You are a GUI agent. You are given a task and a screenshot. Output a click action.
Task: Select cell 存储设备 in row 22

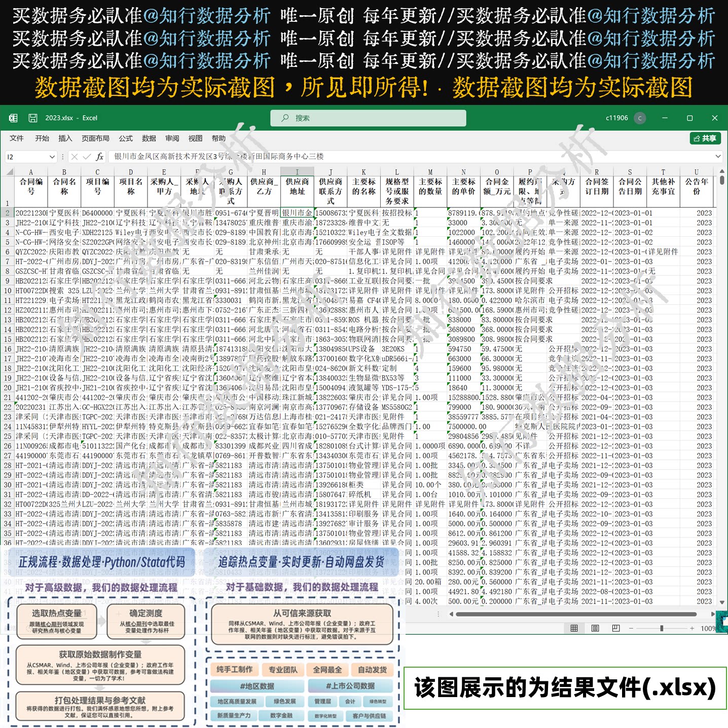tap(363, 407)
